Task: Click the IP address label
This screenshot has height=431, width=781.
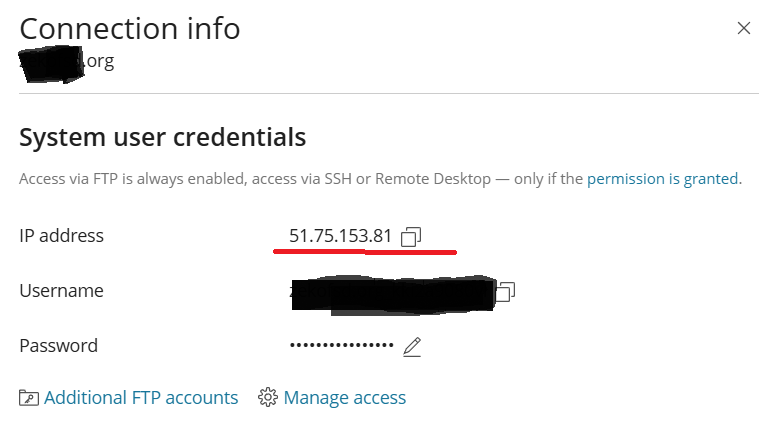Action: pos(62,236)
